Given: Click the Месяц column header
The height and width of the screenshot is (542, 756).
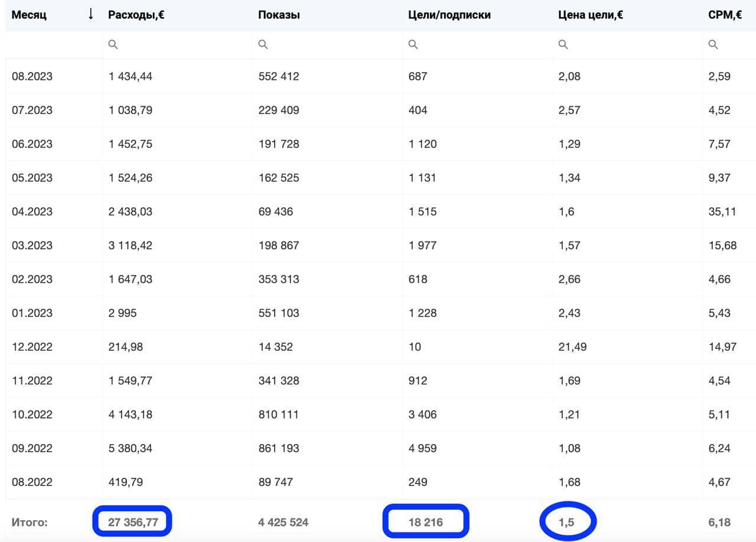Looking at the screenshot, I should click(28, 15).
